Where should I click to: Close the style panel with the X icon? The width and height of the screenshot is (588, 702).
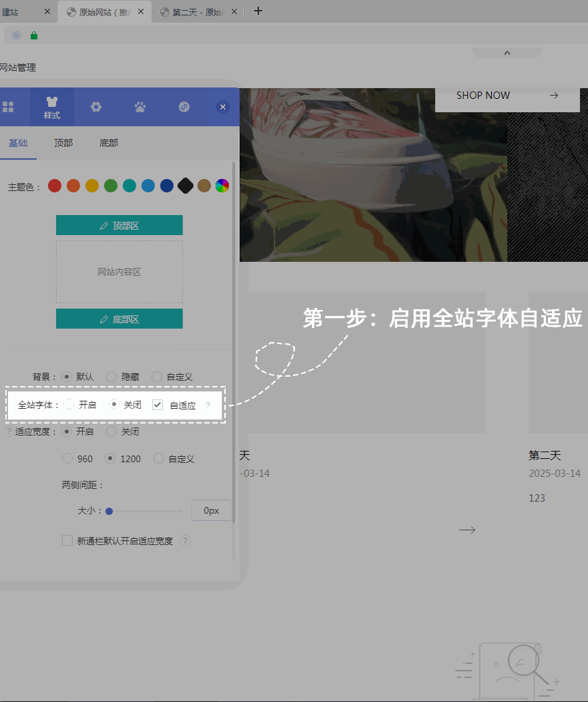(x=223, y=107)
